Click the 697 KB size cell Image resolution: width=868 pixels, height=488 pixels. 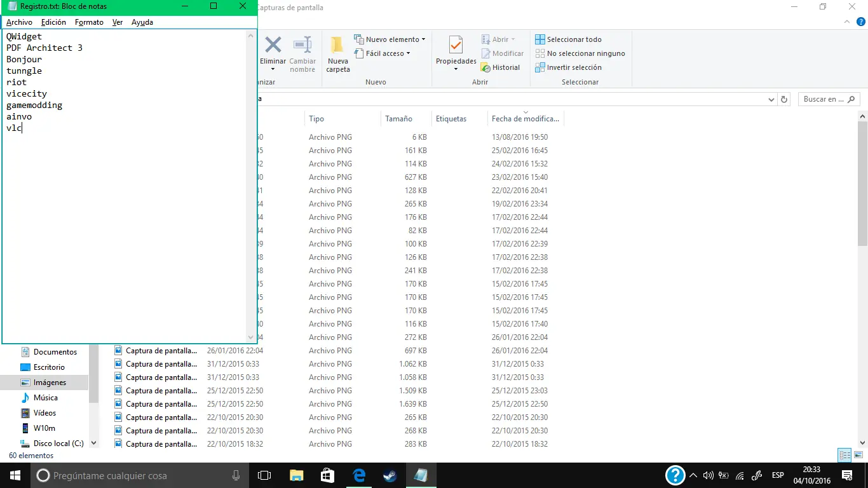point(416,351)
